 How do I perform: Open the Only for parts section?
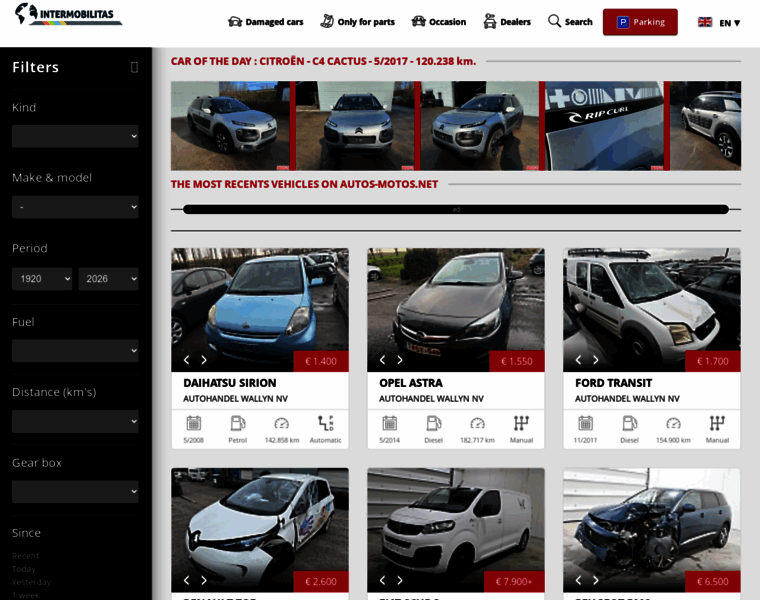[358, 22]
